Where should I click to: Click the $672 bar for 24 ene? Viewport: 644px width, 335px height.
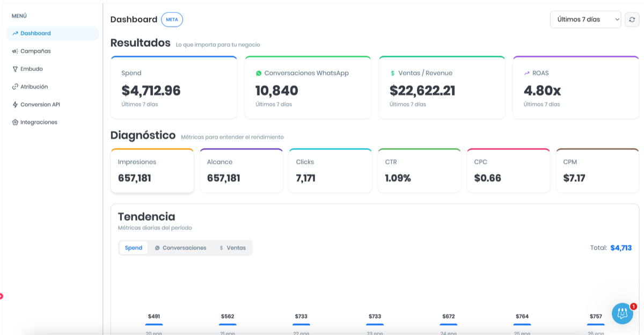[449, 324]
